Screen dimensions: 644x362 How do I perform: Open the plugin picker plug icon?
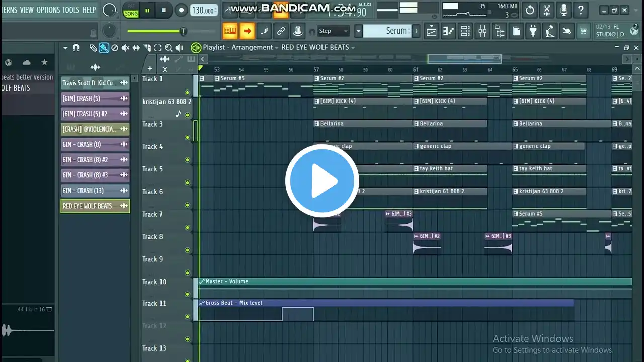pos(533,31)
